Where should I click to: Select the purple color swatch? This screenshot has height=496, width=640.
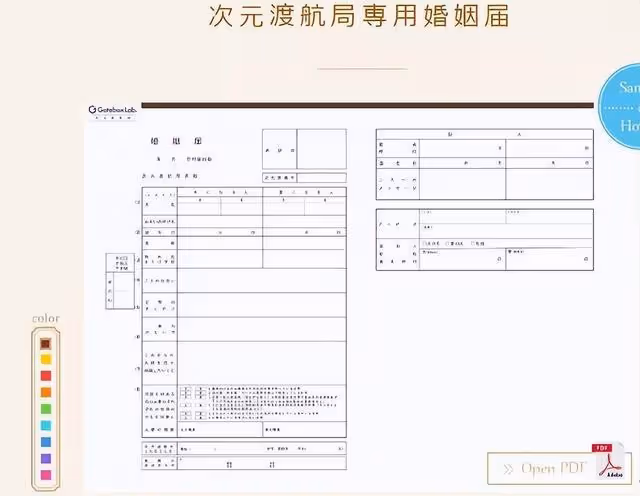(x=46, y=458)
